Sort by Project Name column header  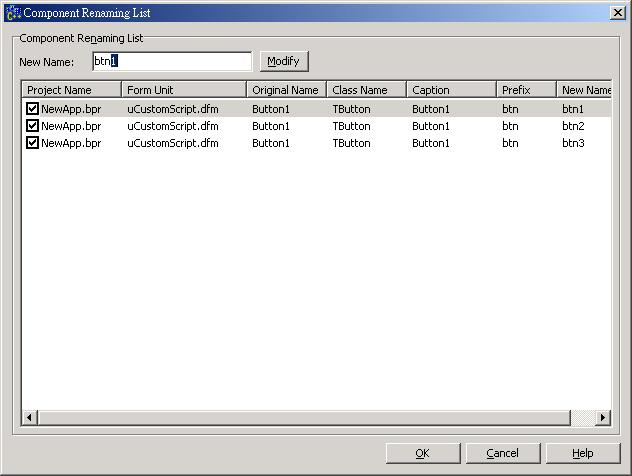(71, 90)
